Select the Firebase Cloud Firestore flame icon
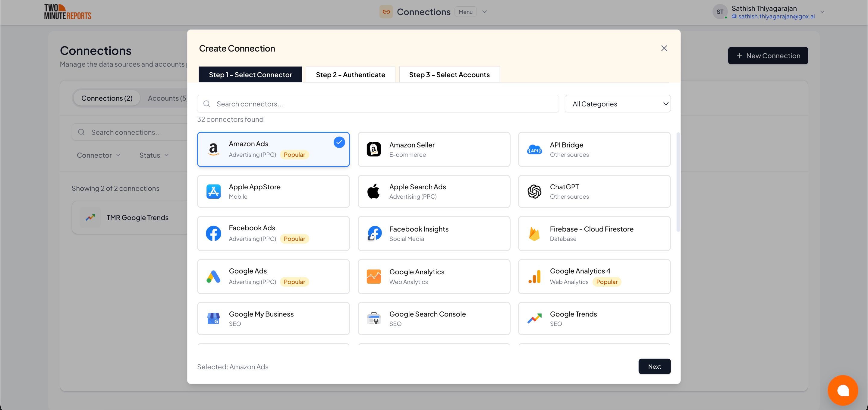The height and width of the screenshot is (410, 868). 534,233
